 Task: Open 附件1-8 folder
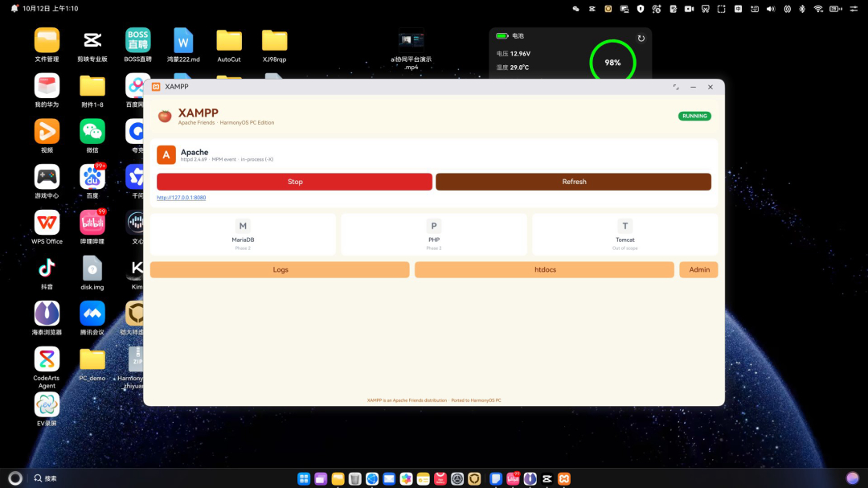92,90
